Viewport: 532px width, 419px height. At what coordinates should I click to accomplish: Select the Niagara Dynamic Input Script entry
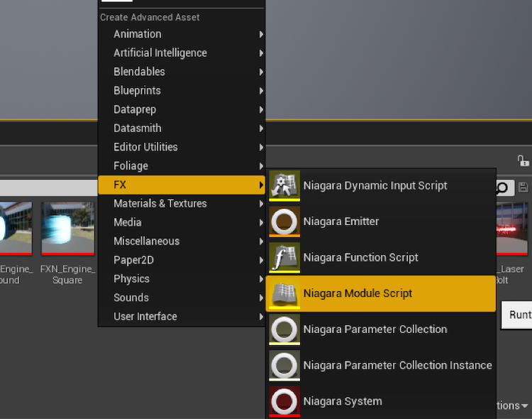click(381, 186)
